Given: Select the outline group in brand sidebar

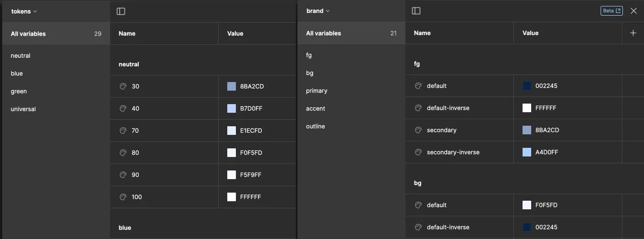Looking at the screenshot, I should coord(315,126).
